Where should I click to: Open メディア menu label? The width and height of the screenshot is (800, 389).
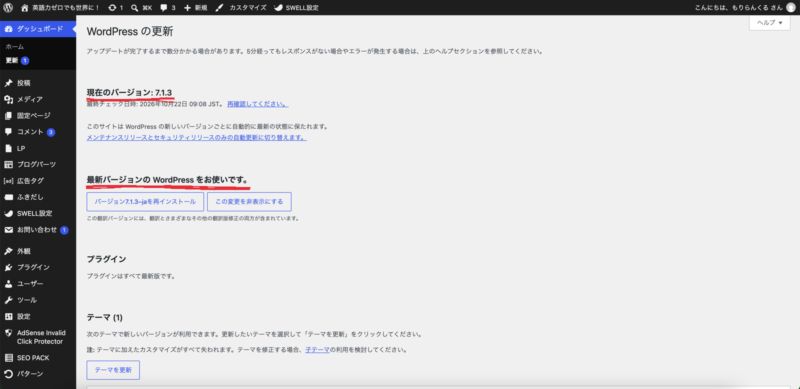(x=30, y=99)
